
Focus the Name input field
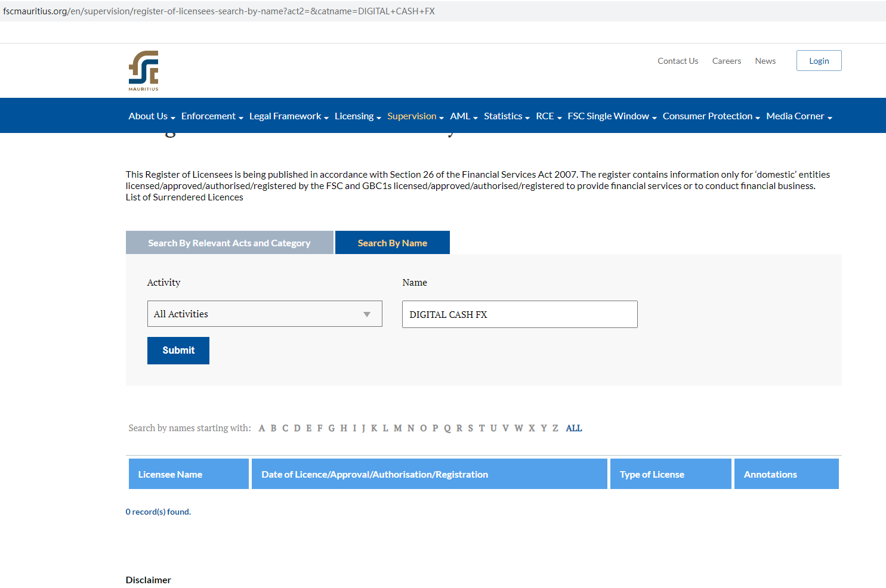tap(519, 314)
